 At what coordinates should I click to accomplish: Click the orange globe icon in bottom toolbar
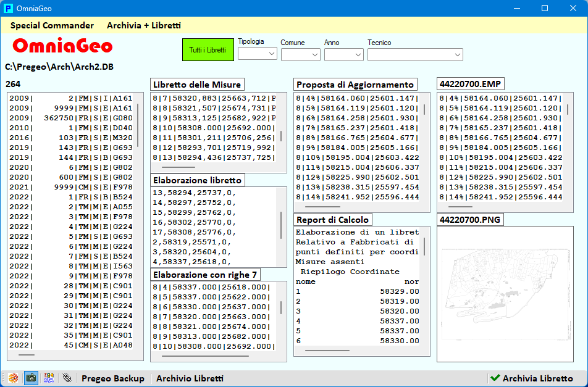coord(13,378)
